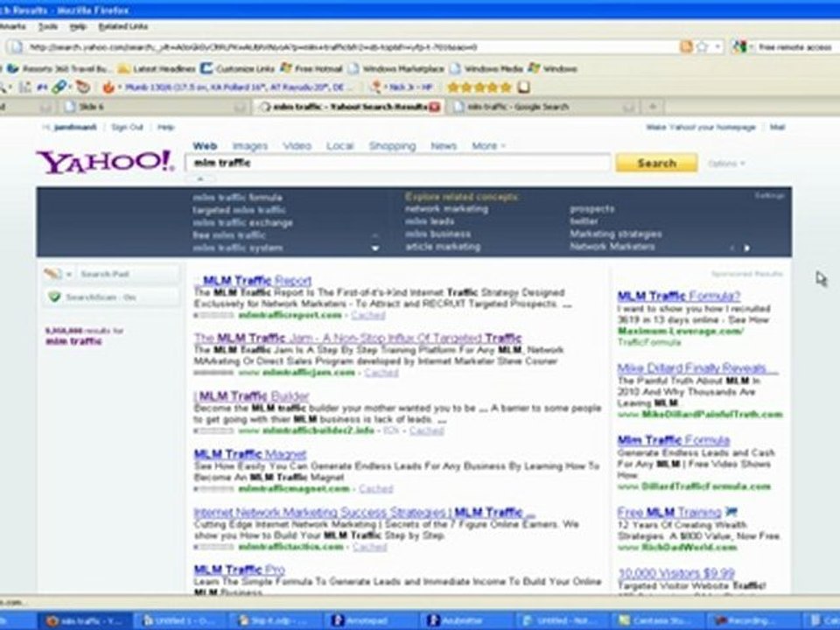
Task: Show next related concepts arrow
Action: pyautogui.click(x=746, y=248)
